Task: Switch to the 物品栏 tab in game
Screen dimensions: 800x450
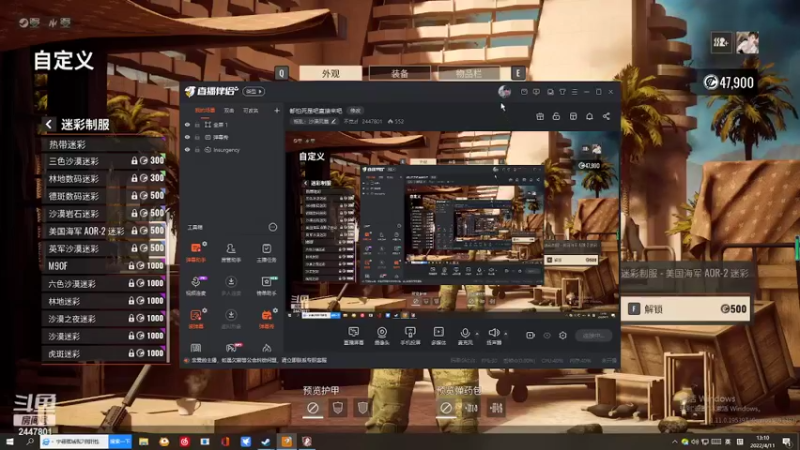Action: (468, 73)
